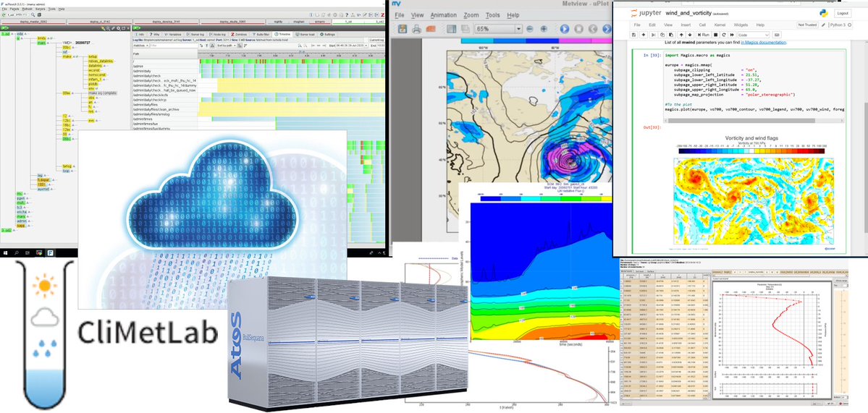Screen dimensions: 868x413
Task: Click the Metview zoom out minus icon
Action: click(530, 29)
